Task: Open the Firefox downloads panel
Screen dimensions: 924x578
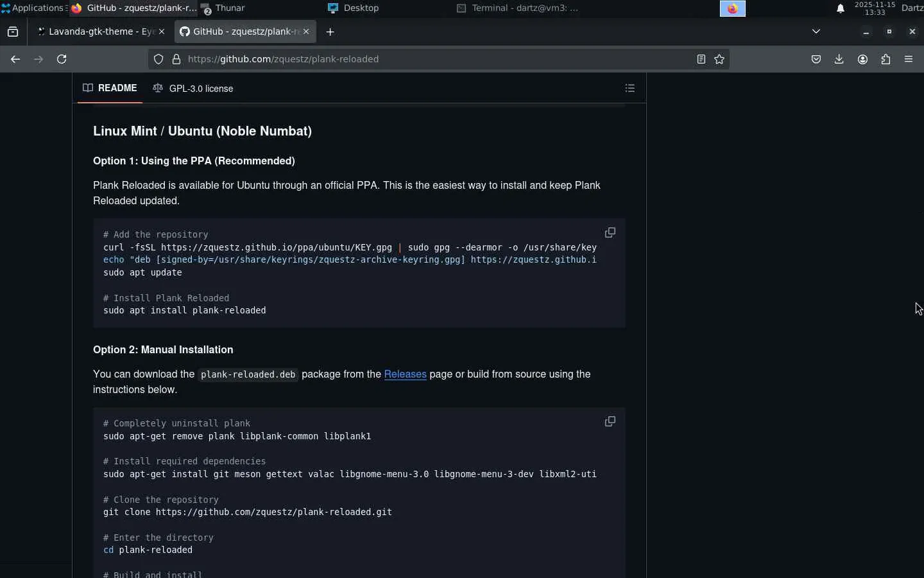Action: coord(839,59)
